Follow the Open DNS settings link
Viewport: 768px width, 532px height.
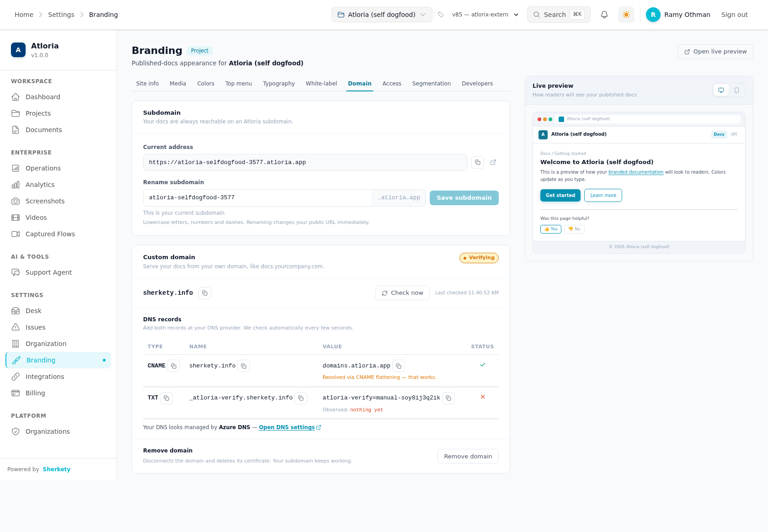click(290, 428)
